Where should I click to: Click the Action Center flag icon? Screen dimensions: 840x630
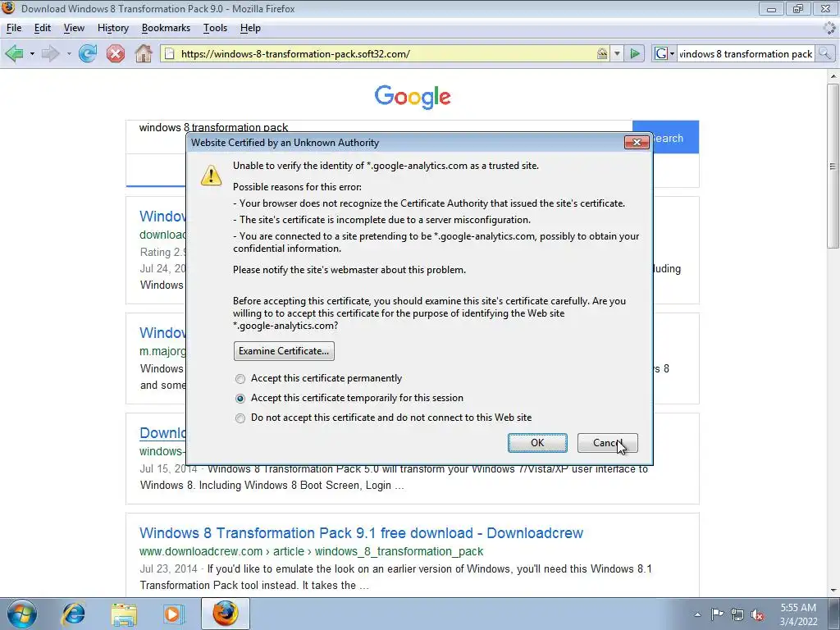717,614
